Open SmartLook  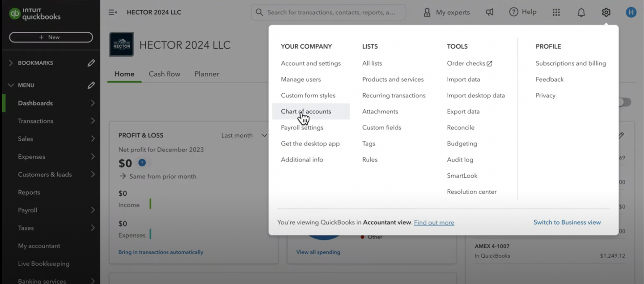[x=462, y=176]
